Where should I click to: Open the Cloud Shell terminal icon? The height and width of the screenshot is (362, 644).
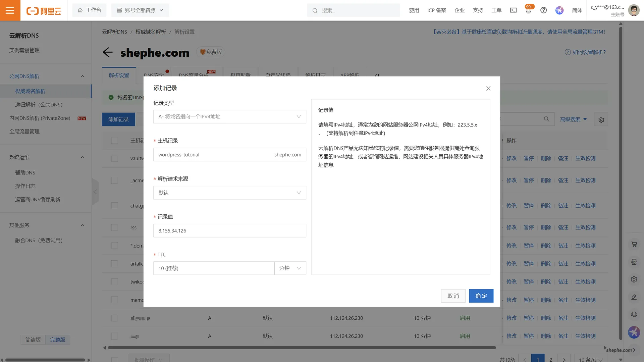pyautogui.click(x=513, y=10)
